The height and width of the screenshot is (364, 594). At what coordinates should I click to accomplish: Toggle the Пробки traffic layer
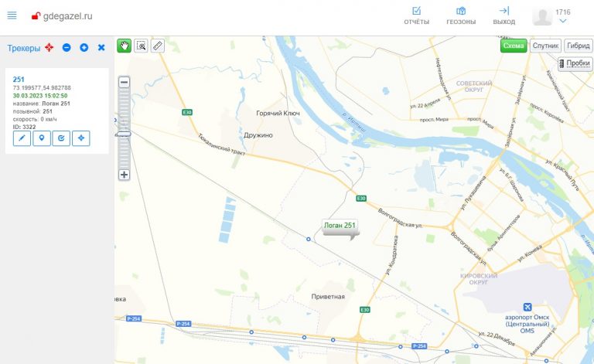[x=575, y=63]
